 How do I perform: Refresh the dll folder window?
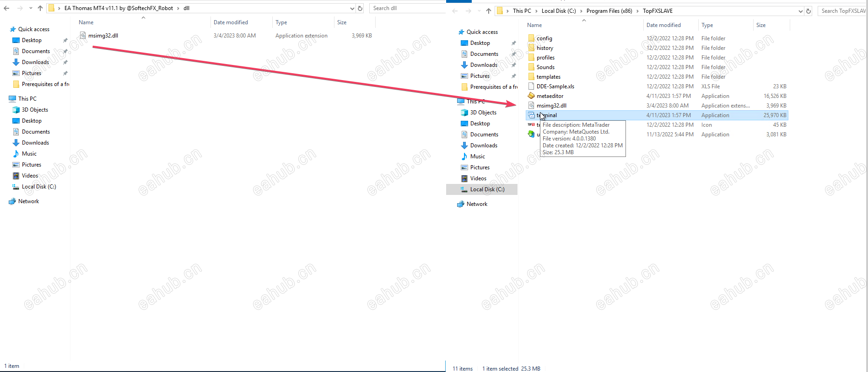pyautogui.click(x=360, y=8)
